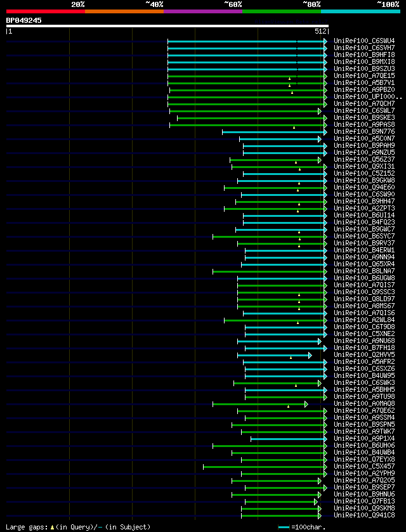The image size is (406, 532).
Task: Click the orange ~40% legend segment
Action: (124, 11)
